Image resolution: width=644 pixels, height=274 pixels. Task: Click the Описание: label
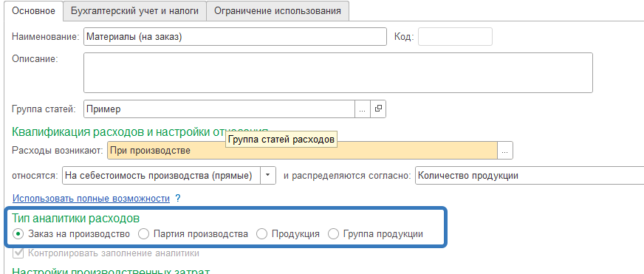point(35,59)
